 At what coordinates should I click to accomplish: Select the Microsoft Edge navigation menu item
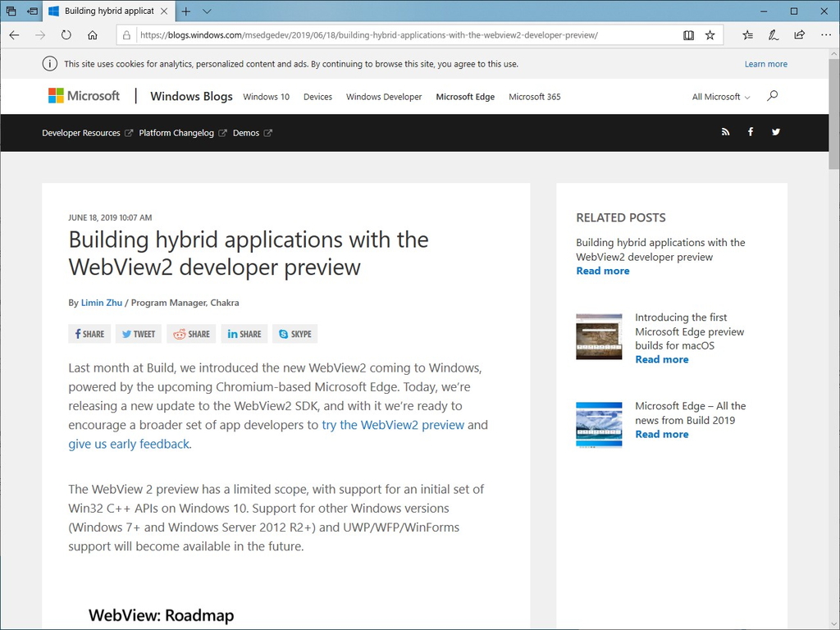click(465, 96)
